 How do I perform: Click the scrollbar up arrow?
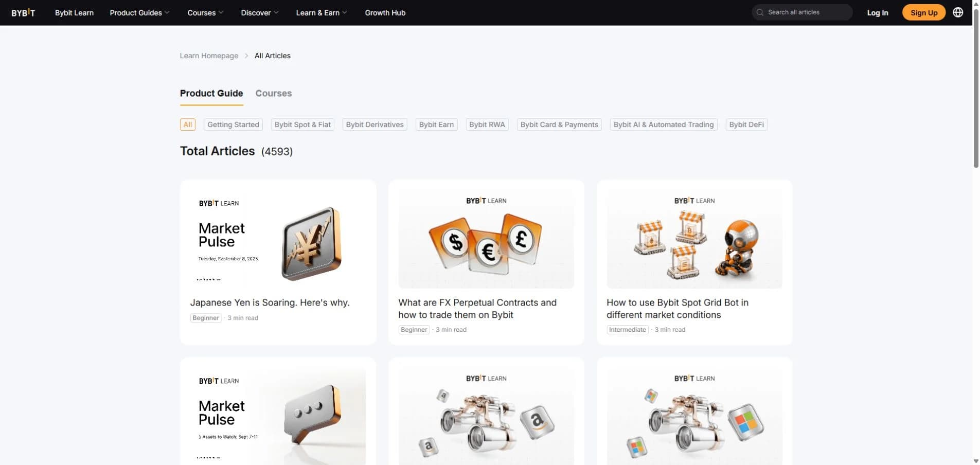[976, 4]
